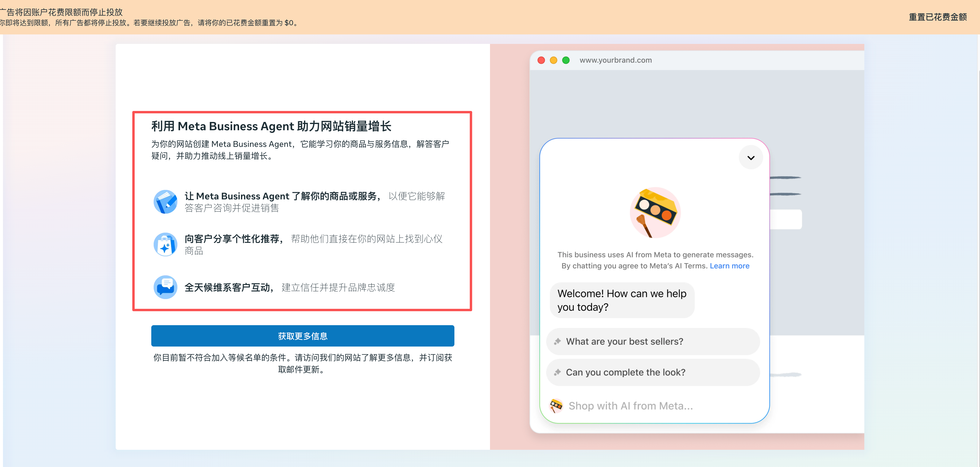Click 'This business uses AI from Meta' disclaimer
The image size is (980, 467).
pos(655,260)
